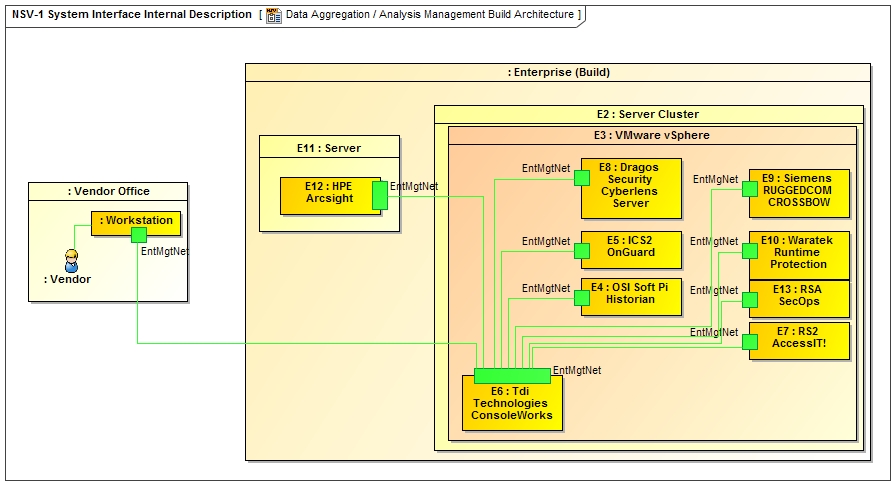Select the E7 : RS2 AccessIT! block

coord(799,341)
